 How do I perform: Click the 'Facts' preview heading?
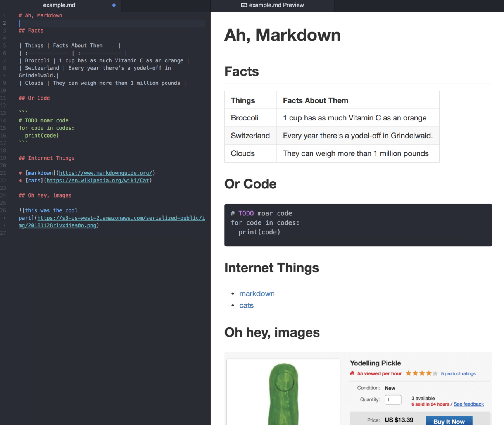[x=242, y=71]
